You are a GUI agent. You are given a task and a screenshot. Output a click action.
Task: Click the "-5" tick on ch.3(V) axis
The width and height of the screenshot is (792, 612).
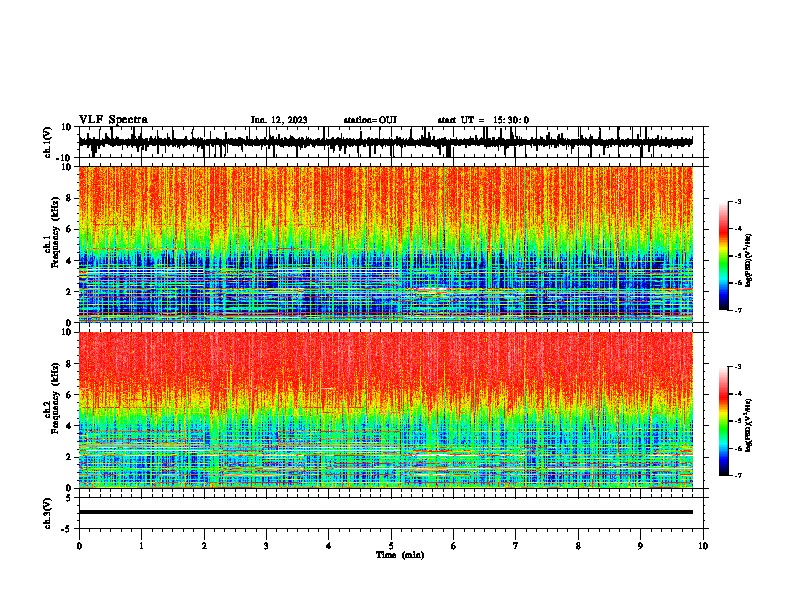click(67, 529)
